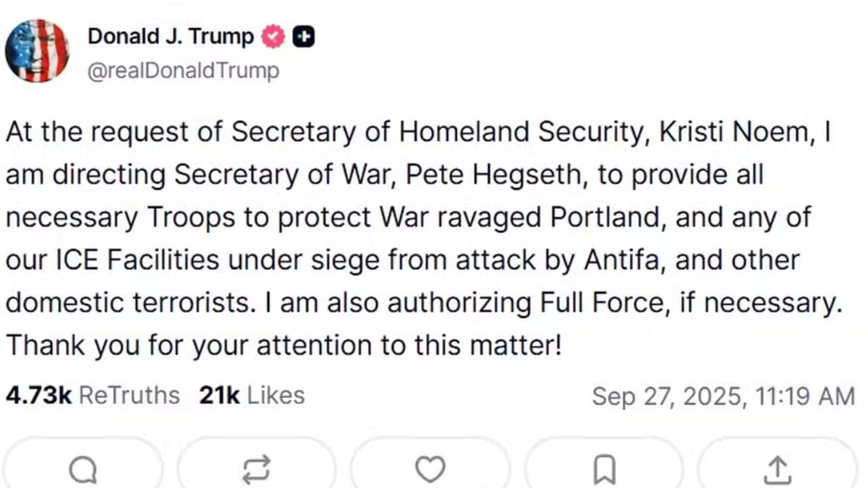Click the @realDonaldTrump handle
868x488 pixels.
(183, 71)
